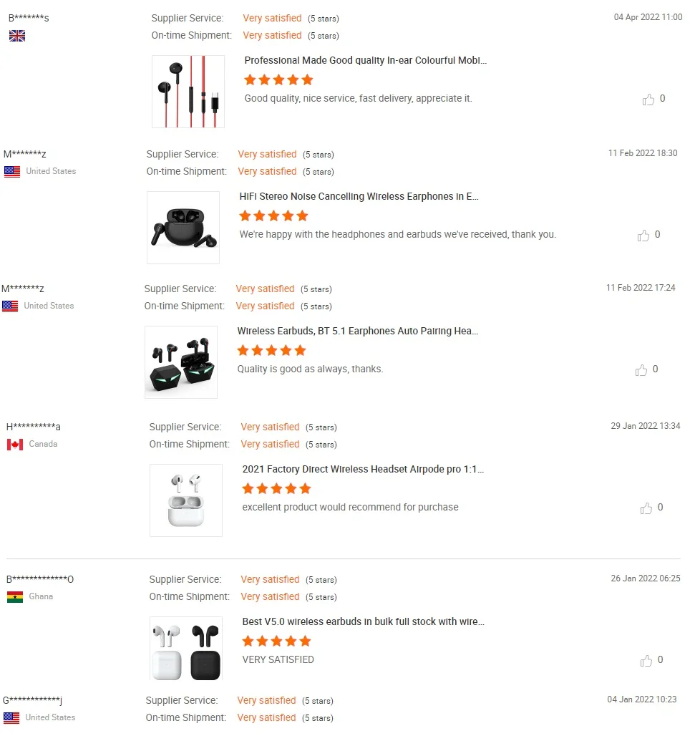Screen dimensions: 700x736
Task: Click star rating of the Canada reviewer's product
Action: (x=276, y=489)
